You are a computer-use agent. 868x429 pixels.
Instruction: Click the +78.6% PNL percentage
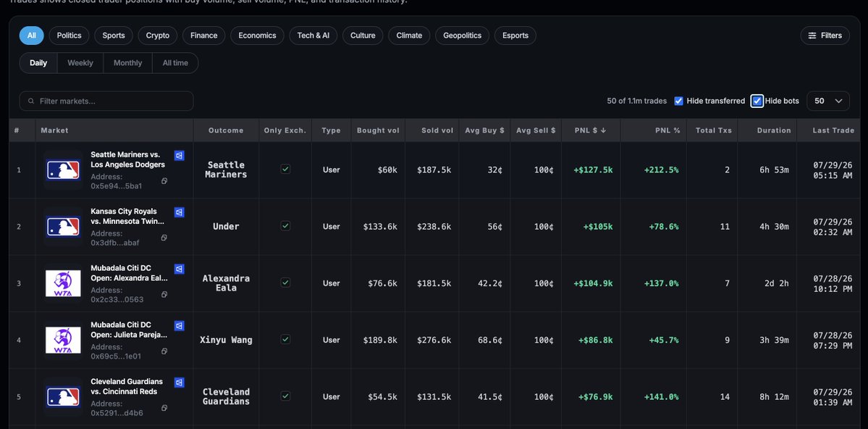click(664, 227)
